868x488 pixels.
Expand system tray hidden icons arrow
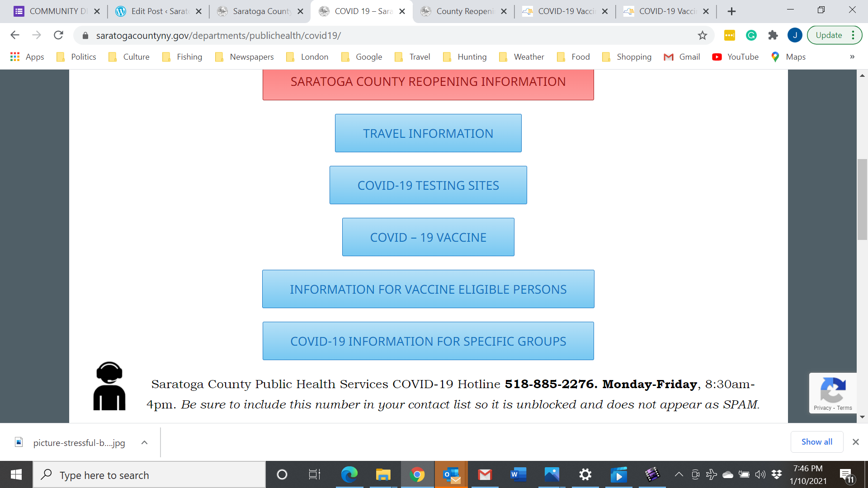[679, 474]
